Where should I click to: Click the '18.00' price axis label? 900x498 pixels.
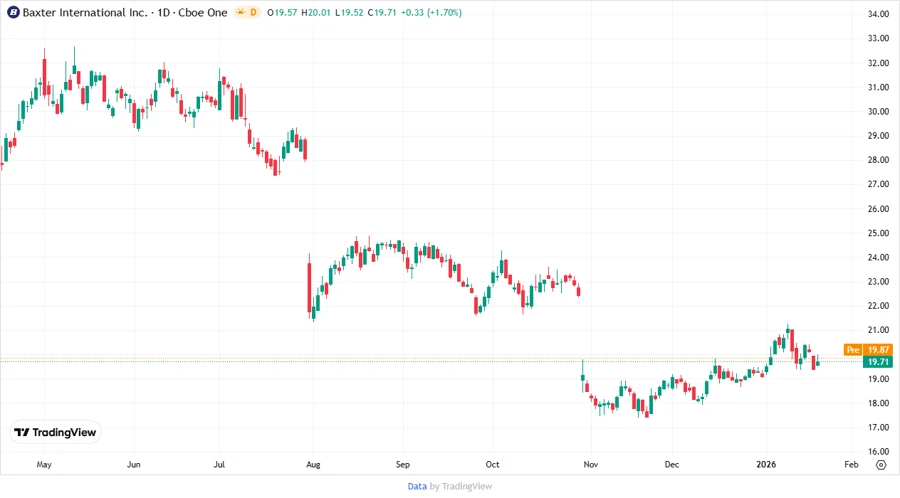(x=878, y=403)
